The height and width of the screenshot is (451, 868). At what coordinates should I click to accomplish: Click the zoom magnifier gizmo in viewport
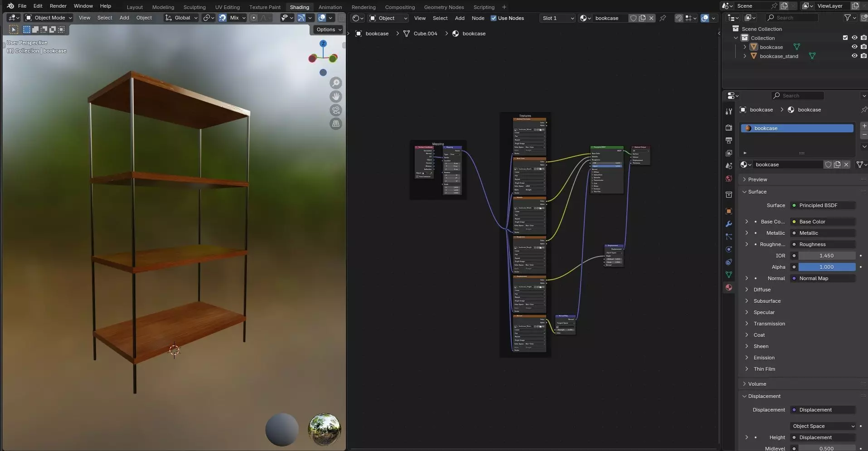coord(336,83)
